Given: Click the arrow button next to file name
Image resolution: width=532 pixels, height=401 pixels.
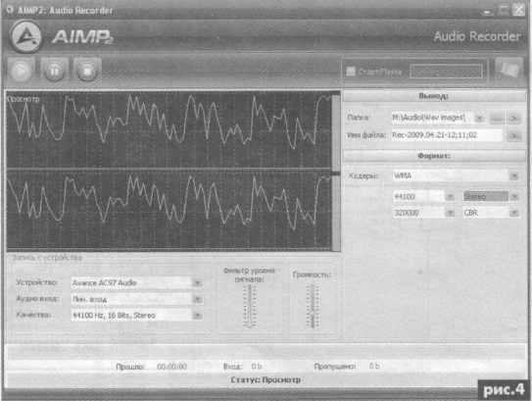Looking at the screenshot, I should pyautogui.click(x=514, y=136).
